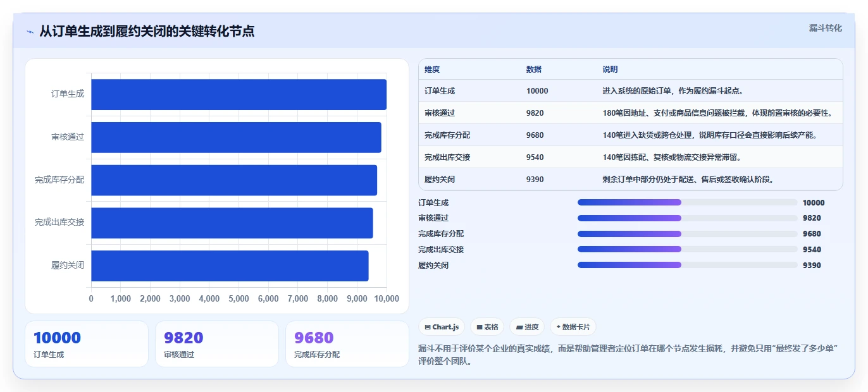Screen dimensions: 868x392
Task: Click the 完成出库交接 chart axis label
Action: 59,223
